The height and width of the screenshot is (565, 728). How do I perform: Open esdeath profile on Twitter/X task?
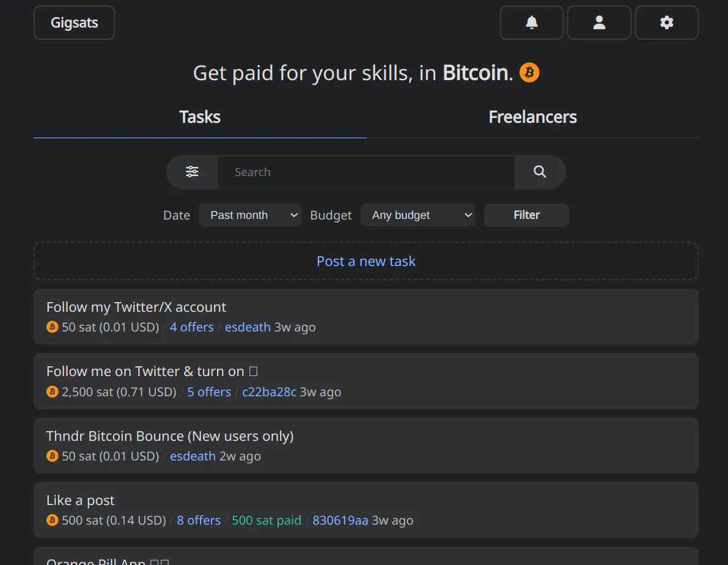point(248,327)
